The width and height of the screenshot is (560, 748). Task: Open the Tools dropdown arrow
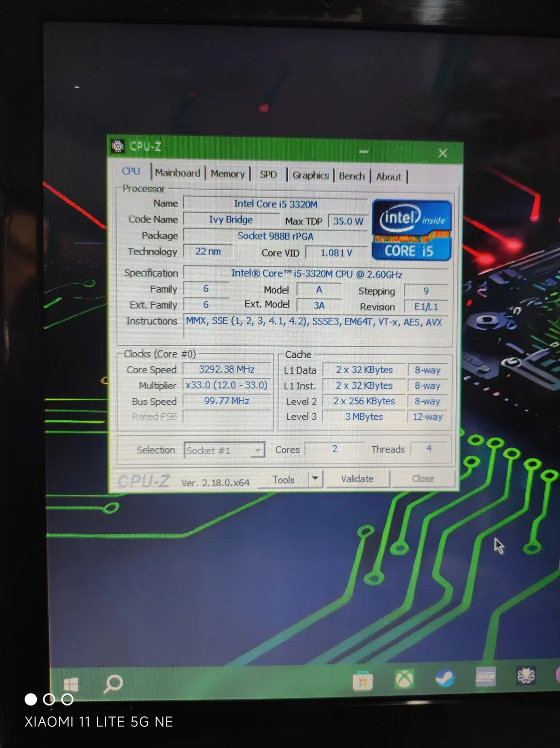[x=315, y=479]
